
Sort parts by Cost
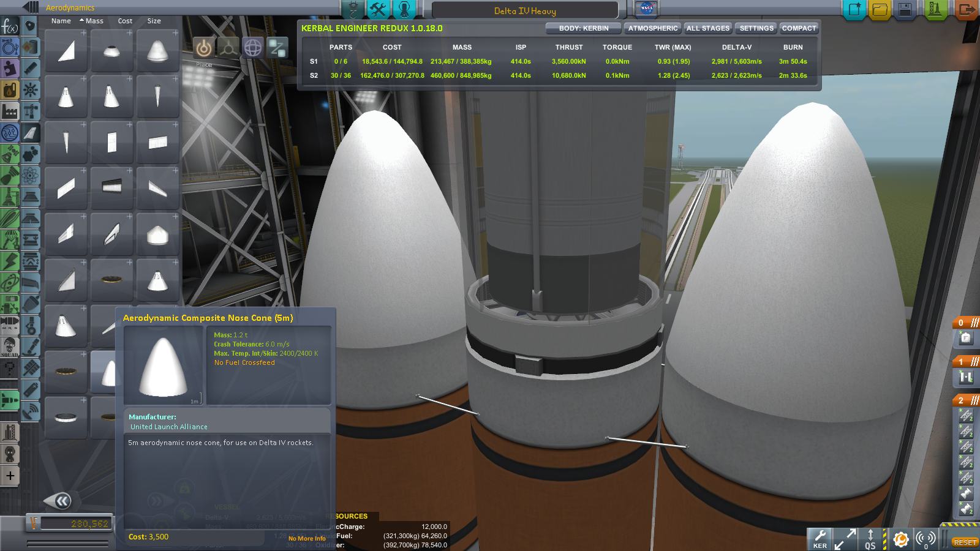(x=125, y=21)
